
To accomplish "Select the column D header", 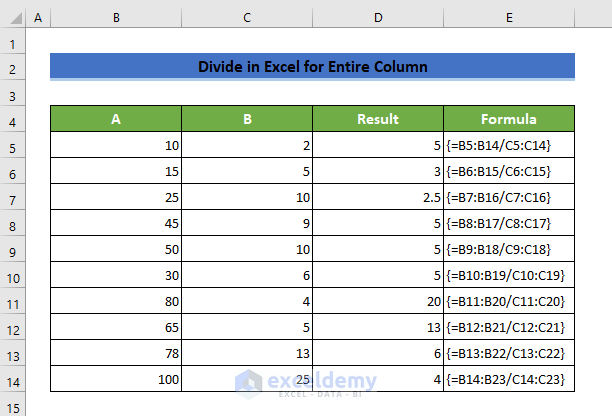I will pyautogui.click(x=377, y=18).
